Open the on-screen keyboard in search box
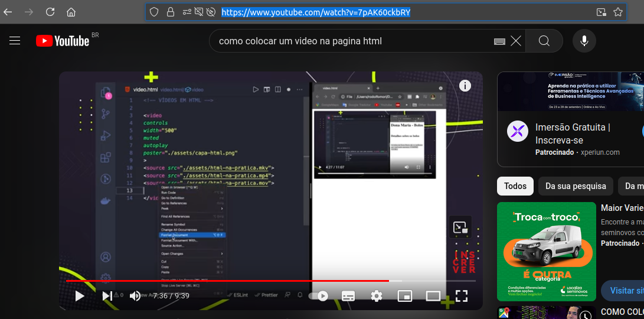Screen dimensions: 644x319 [x=499, y=41]
